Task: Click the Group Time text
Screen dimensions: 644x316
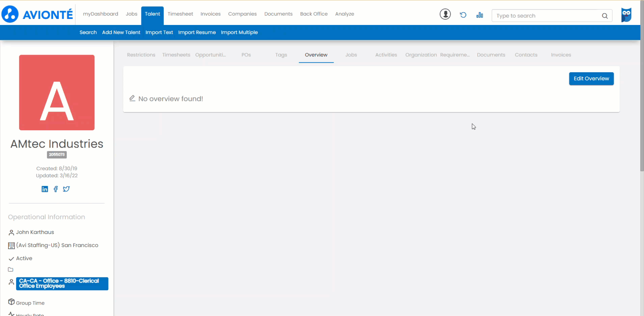Action: tap(30, 303)
